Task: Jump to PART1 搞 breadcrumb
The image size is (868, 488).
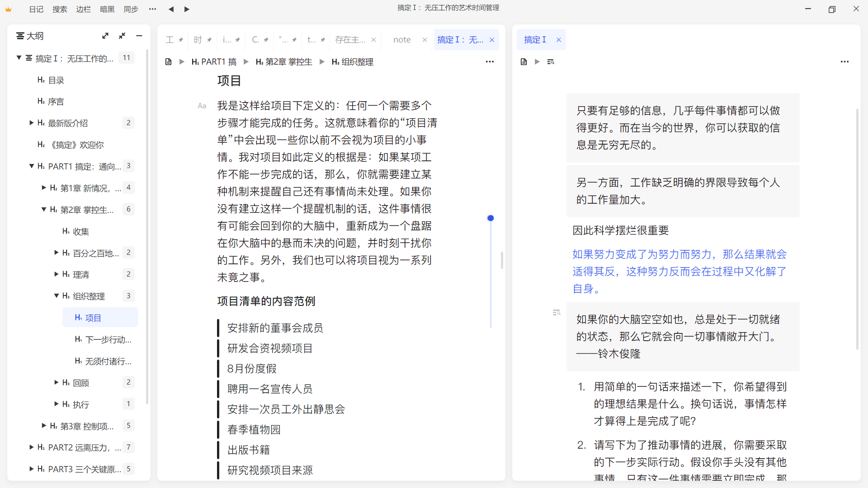Action: [214, 61]
